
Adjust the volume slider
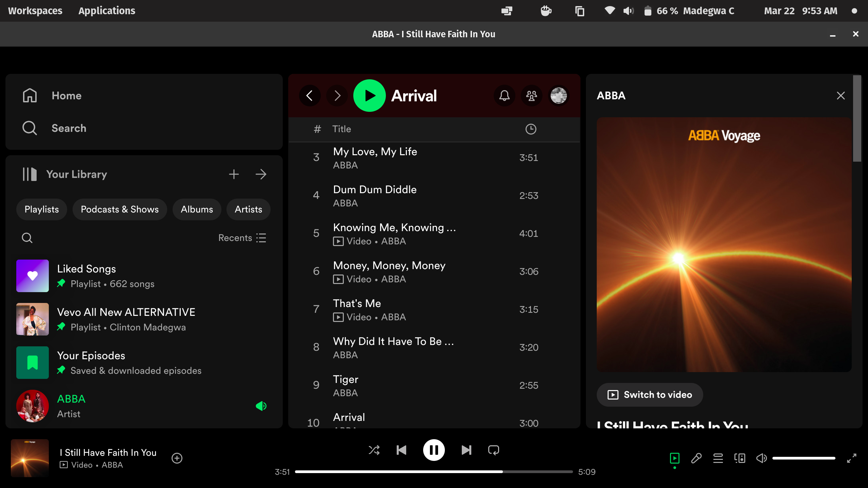coord(804,458)
